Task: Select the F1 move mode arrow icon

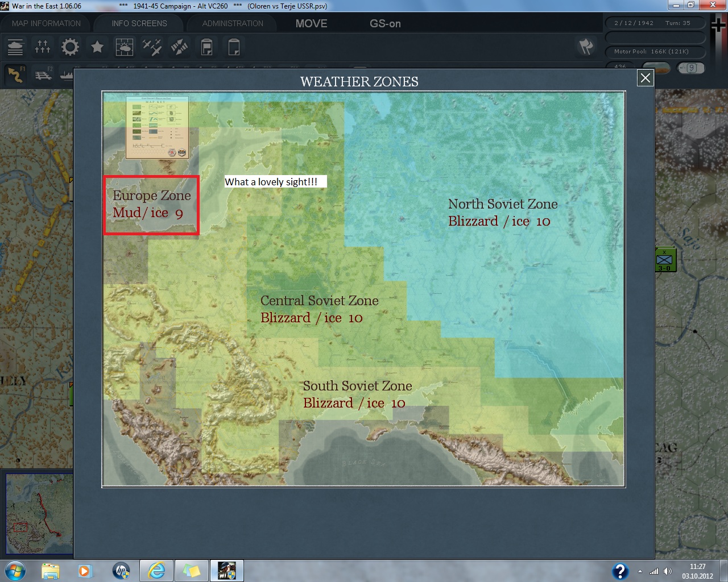Action: coord(15,74)
